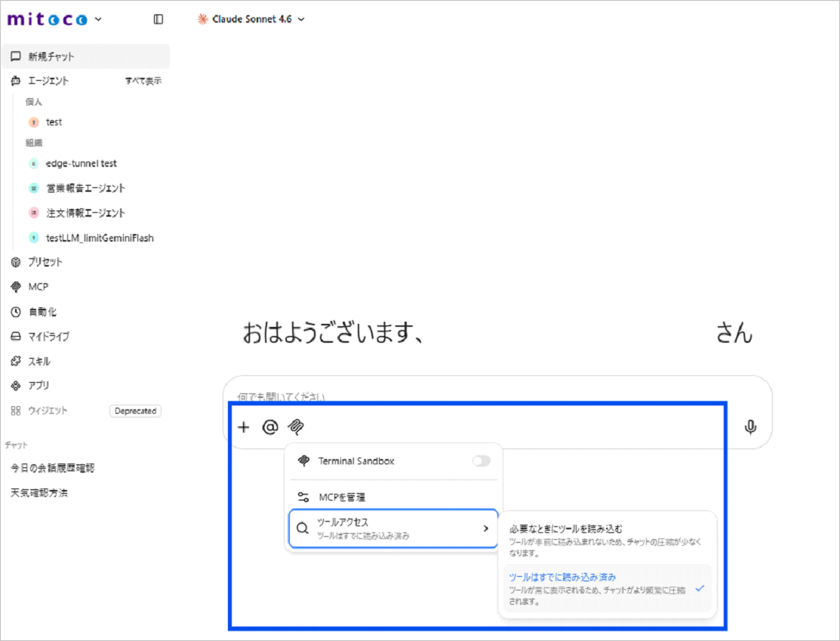This screenshot has width=840, height=641.
Task: Click the Terminal Sandbox MCP icon
Action: click(x=303, y=461)
